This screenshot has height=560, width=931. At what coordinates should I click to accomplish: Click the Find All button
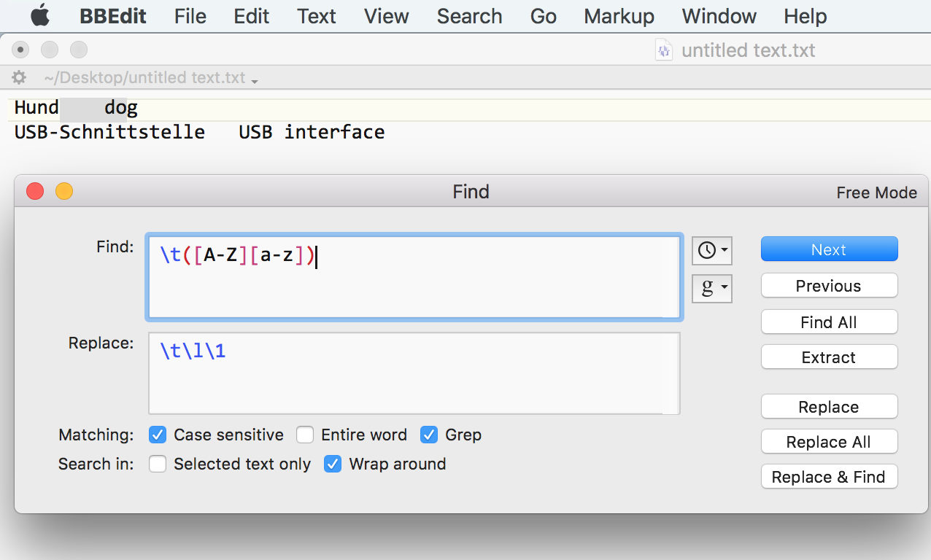coord(829,322)
